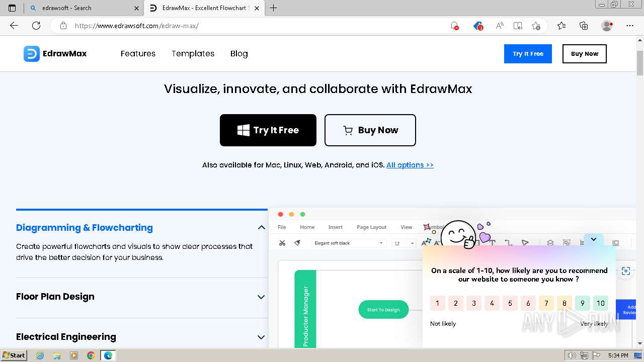Click the Edge taskbar icon
The image size is (644, 362).
pos(108,355)
